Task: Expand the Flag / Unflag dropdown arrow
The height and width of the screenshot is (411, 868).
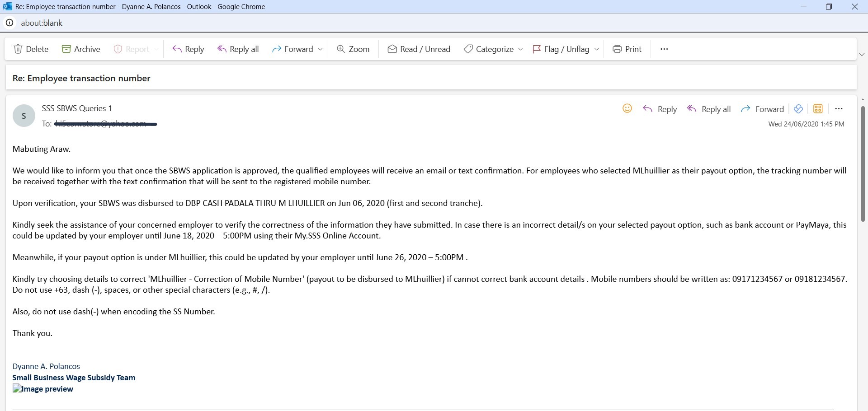Action: (x=596, y=49)
